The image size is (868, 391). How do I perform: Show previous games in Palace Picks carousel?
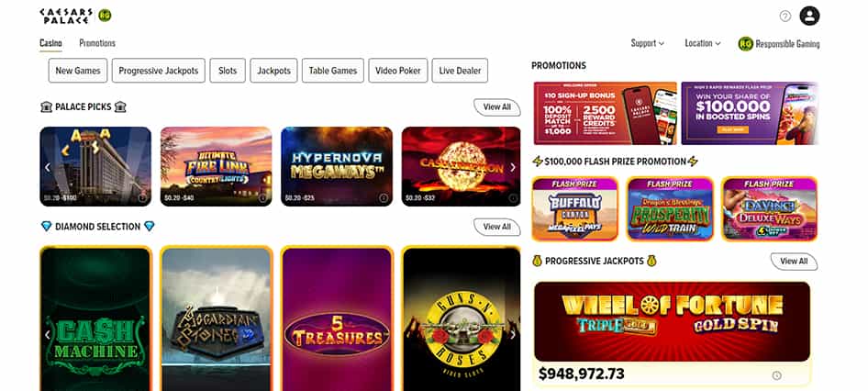coord(48,167)
